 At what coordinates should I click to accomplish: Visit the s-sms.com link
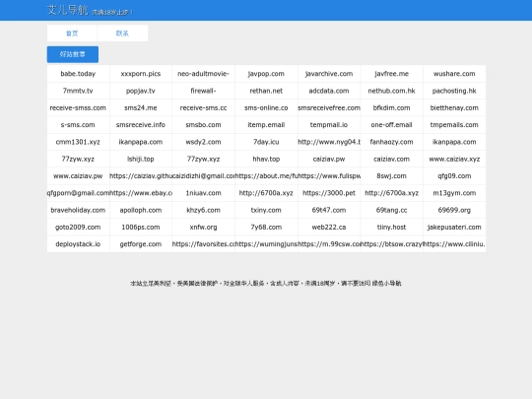click(78, 124)
